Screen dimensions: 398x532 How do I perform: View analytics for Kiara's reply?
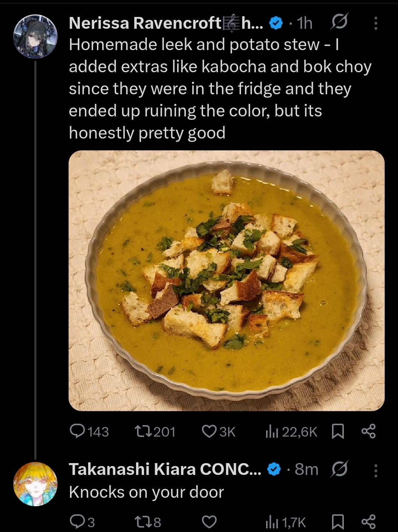coord(270,522)
